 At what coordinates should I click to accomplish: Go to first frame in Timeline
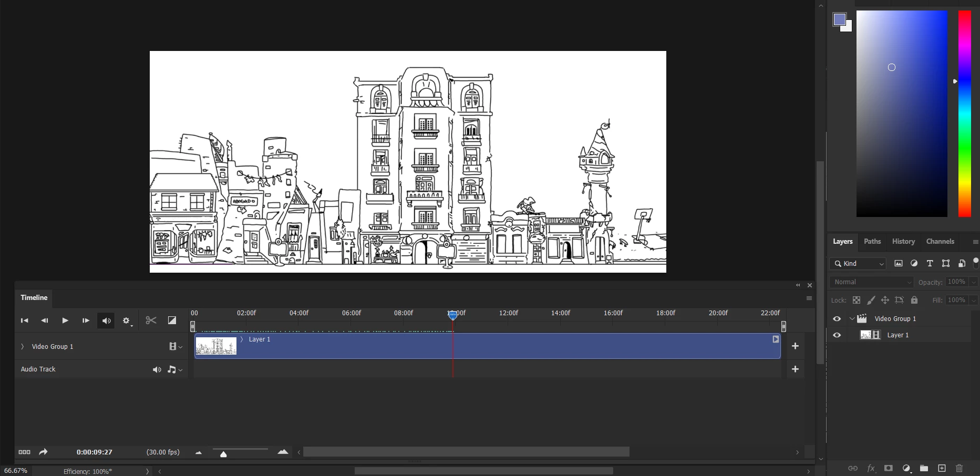pos(24,320)
